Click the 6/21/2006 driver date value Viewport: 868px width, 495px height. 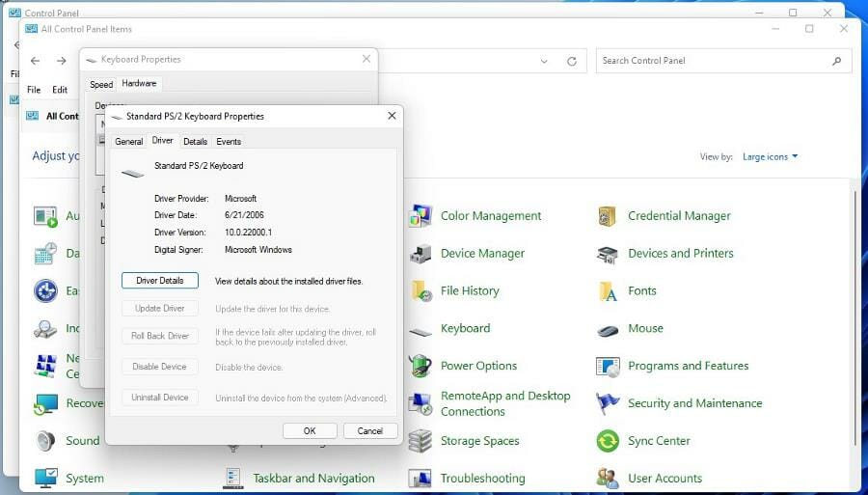point(244,215)
